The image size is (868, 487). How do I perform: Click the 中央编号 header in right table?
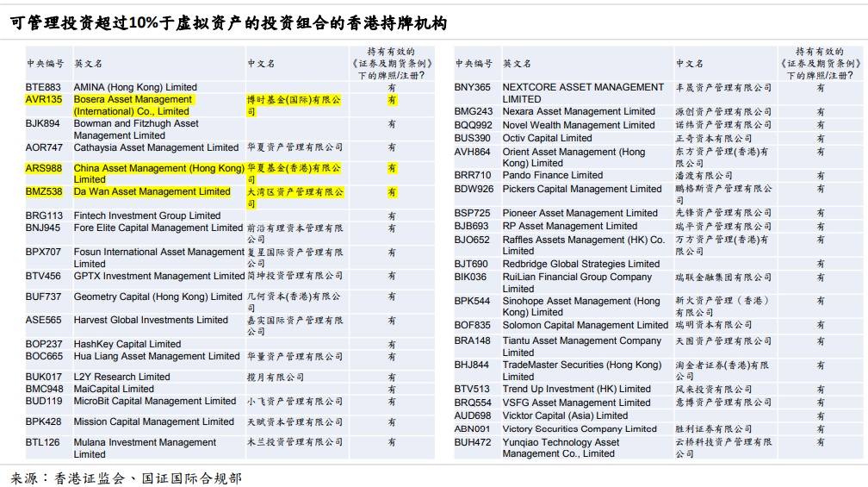pos(474,64)
